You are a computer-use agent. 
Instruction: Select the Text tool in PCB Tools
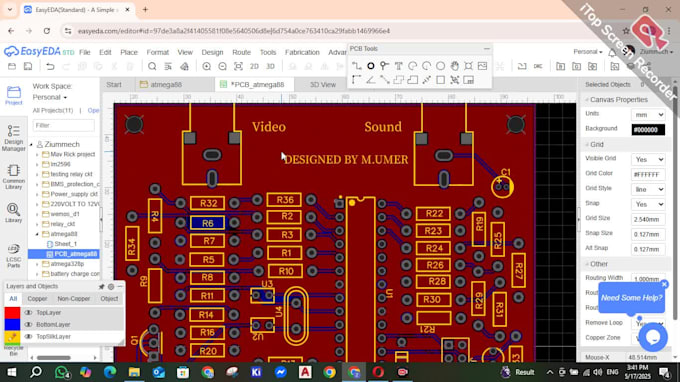(399, 66)
